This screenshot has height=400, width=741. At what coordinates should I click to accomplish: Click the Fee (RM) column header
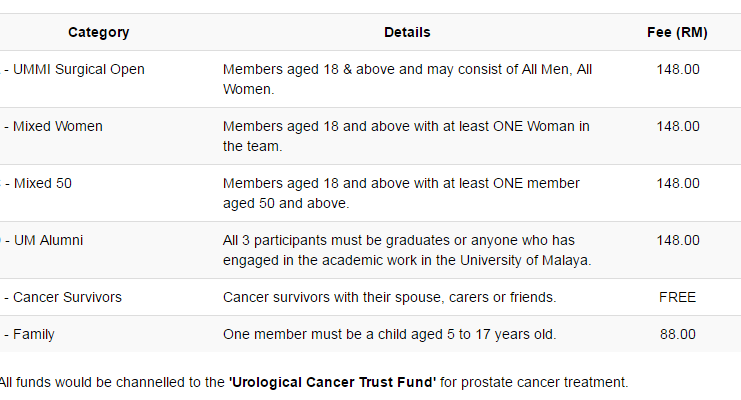(x=677, y=32)
